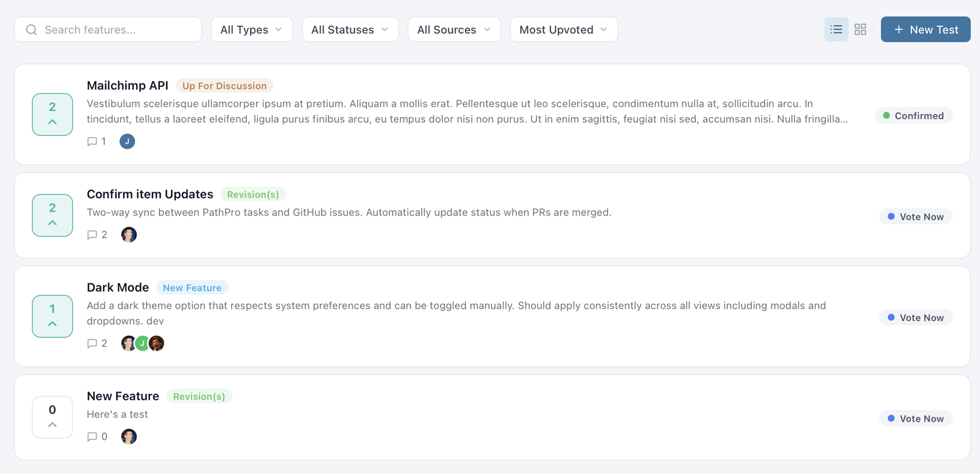Click the green J avatar on Dark Mode
Viewport: 980px width, 474px height.
pos(142,344)
